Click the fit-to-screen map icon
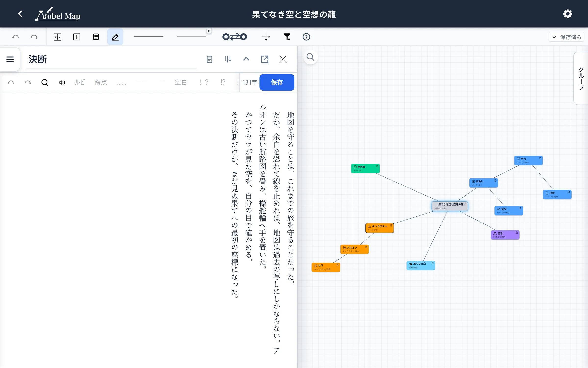The width and height of the screenshot is (588, 368). [x=57, y=37]
